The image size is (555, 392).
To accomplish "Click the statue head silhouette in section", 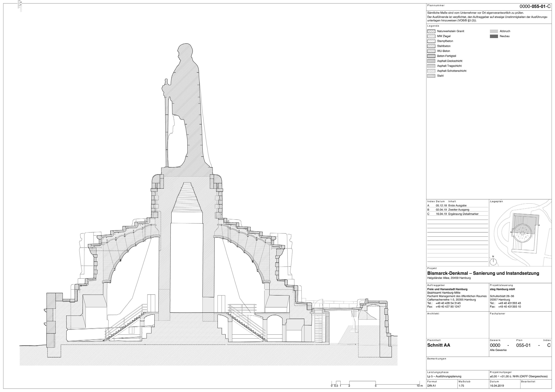I will [x=185, y=51].
